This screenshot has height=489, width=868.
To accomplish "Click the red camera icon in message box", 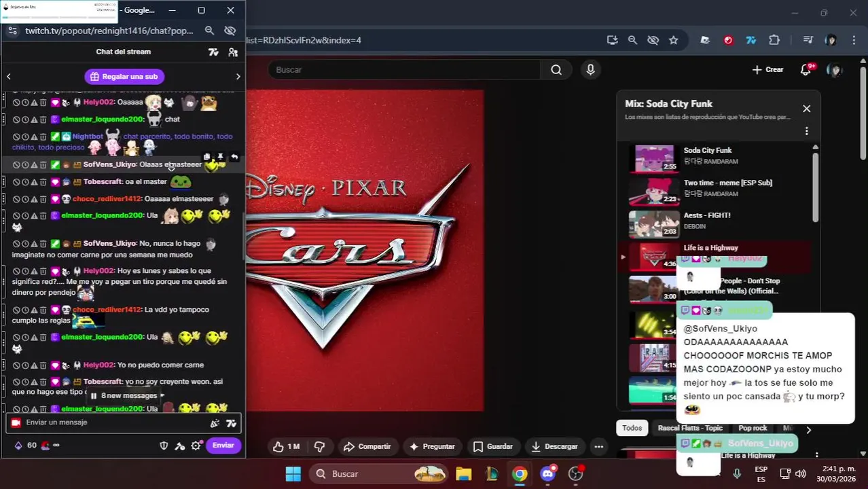I will click(16, 422).
